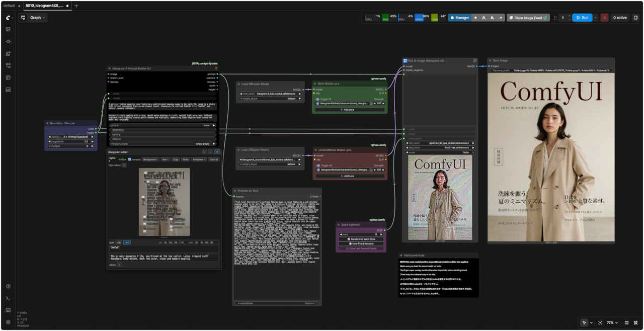
Task: Click the ComfyUI preview thumbnail in Text to Image node
Action: coord(440,197)
